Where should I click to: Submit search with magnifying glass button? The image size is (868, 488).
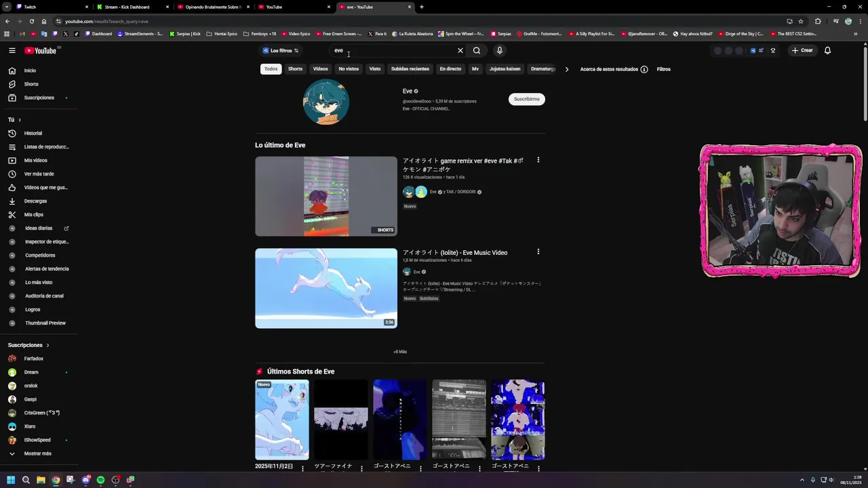[477, 50]
